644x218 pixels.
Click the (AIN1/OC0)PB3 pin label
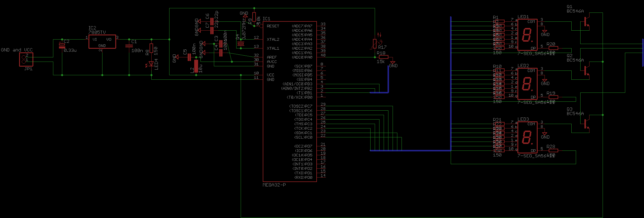298,84
